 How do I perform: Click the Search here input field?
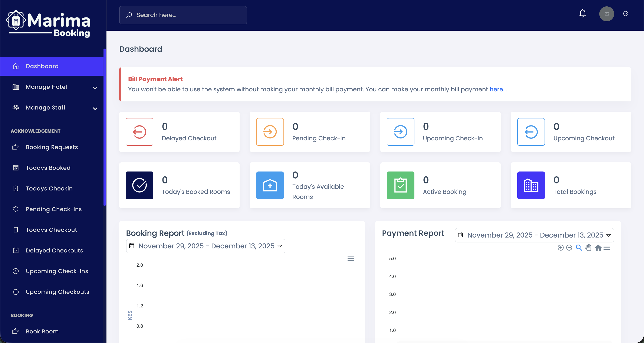click(x=183, y=15)
